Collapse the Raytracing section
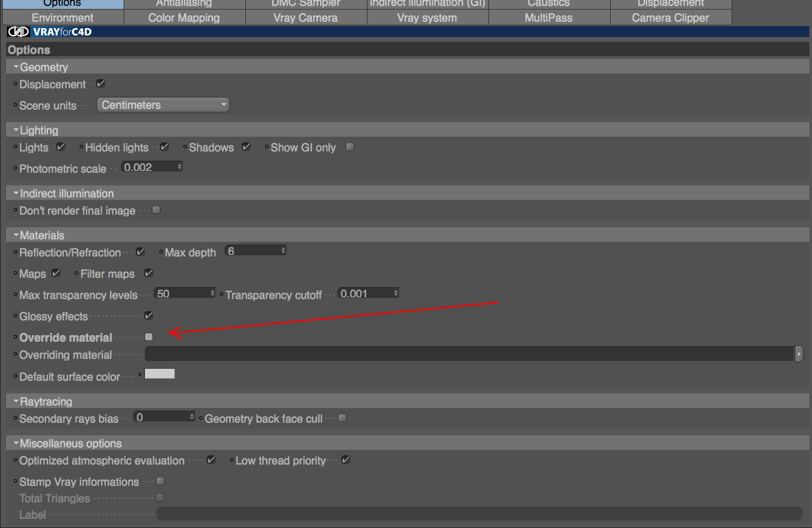The width and height of the screenshot is (812, 528). pos(16,401)
